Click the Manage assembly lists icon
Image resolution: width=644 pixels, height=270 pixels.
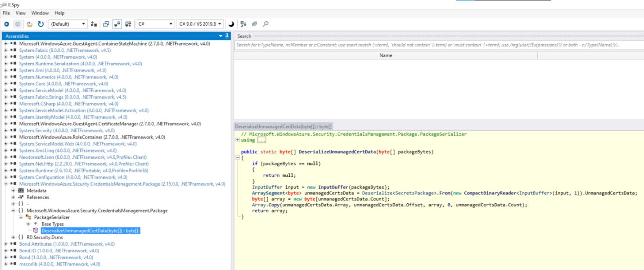[94, 24]
